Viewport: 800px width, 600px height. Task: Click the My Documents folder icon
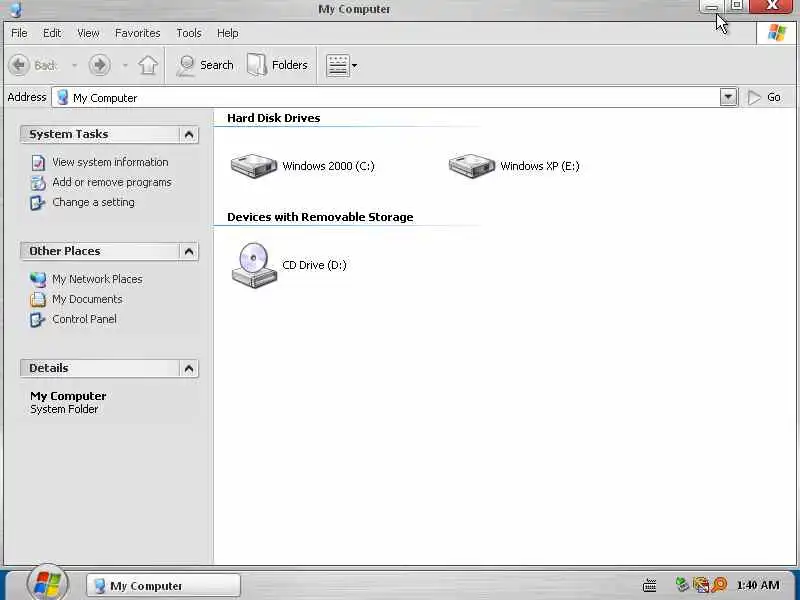(x=38, y=299)
